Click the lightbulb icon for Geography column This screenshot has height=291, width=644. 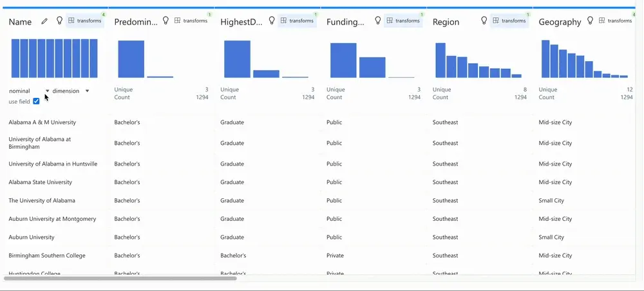click(x=590, y=21)
